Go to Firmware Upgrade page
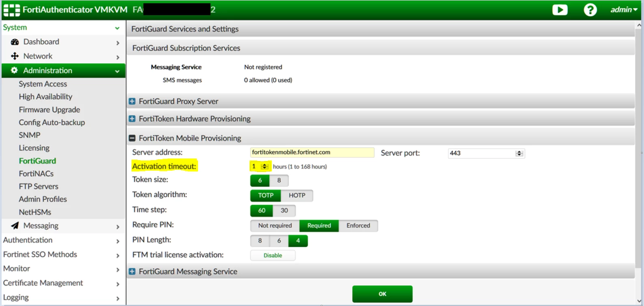 point(50,110)
